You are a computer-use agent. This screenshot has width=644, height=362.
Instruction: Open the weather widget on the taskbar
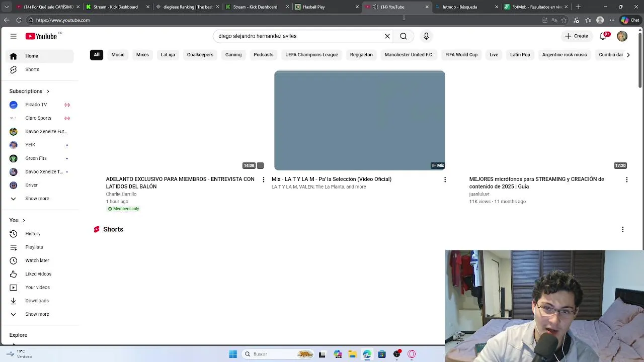pos(19,354)
